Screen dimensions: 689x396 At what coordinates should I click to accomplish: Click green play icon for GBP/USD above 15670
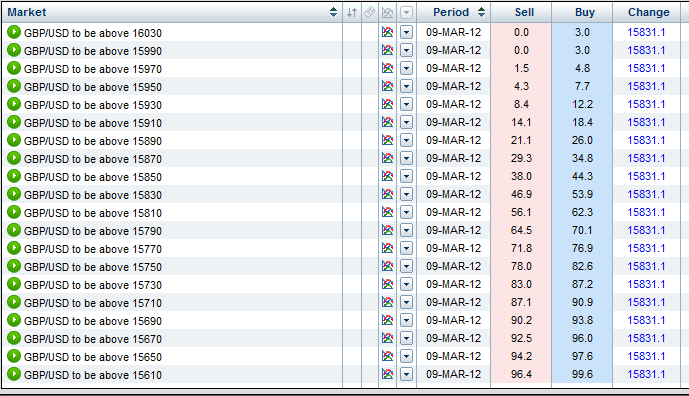pyautogui.click(x=14, y=338)
